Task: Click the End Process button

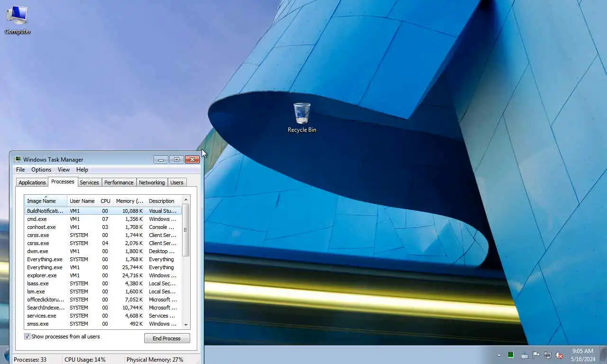Action: (x=167, y=338)
